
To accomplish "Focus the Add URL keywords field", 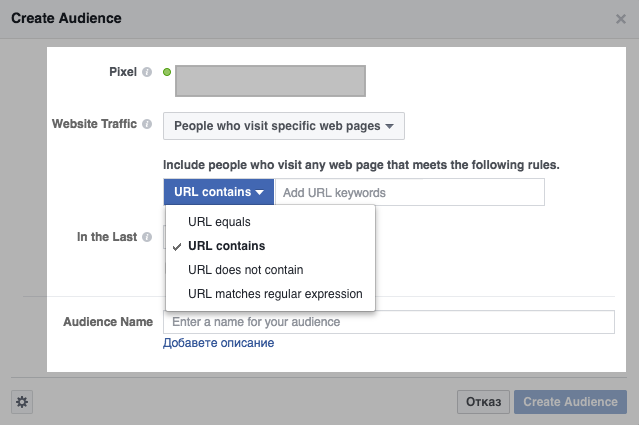I will pyautogui.click(x=410, y=192).
